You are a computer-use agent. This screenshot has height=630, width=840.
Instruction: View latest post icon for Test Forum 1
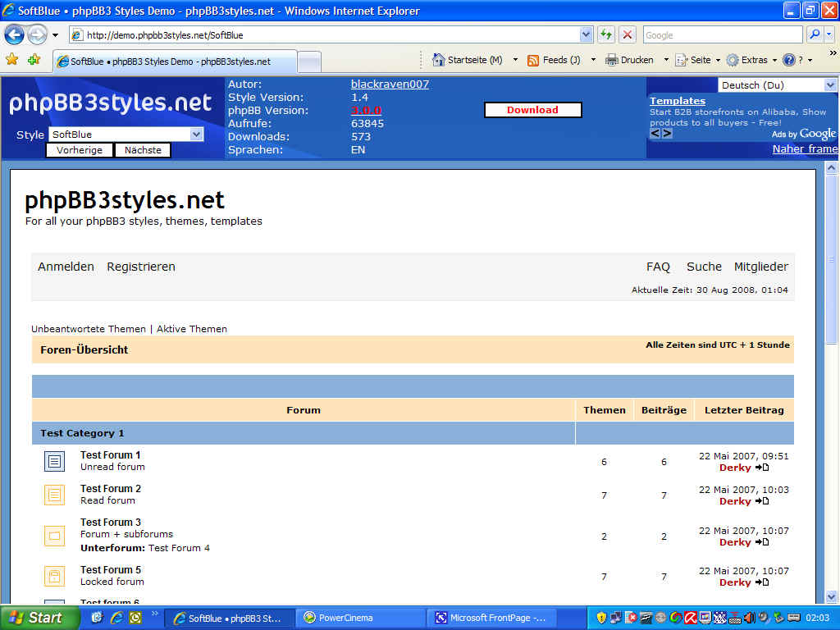[x=762, y=468]
